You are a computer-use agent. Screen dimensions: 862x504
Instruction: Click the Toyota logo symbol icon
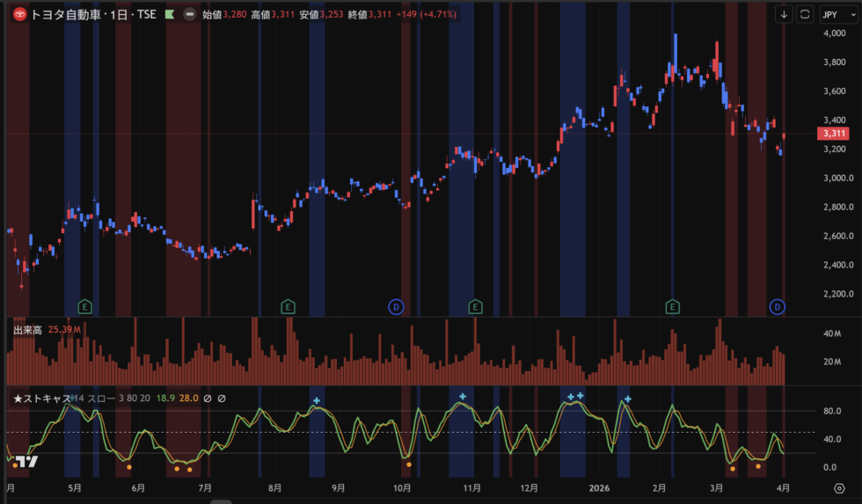click(x=19, y=14)
